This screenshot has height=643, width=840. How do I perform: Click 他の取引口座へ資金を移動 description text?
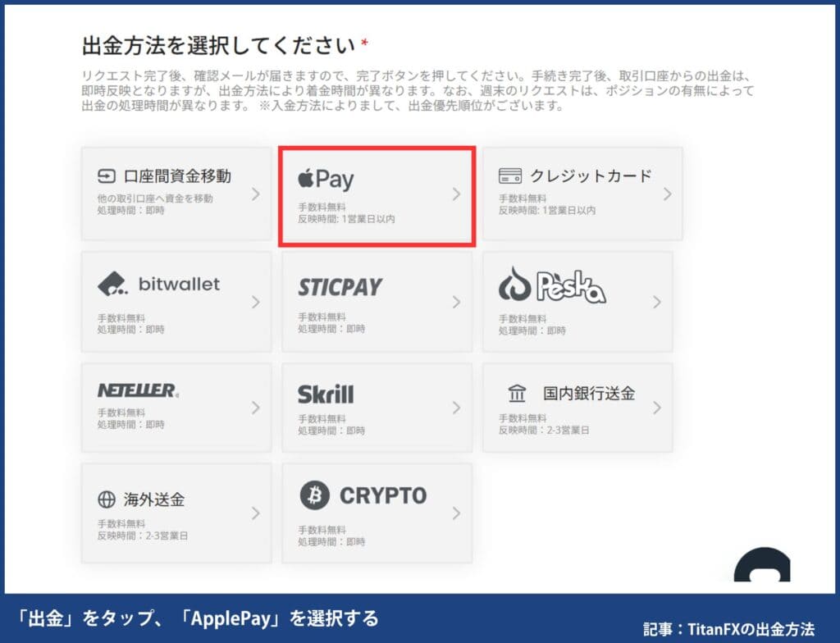tap(155, 198)
